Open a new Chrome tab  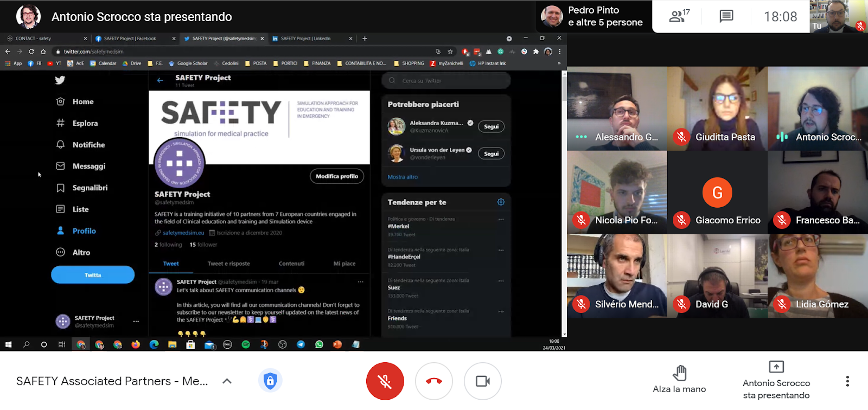[x=365, y=39]
